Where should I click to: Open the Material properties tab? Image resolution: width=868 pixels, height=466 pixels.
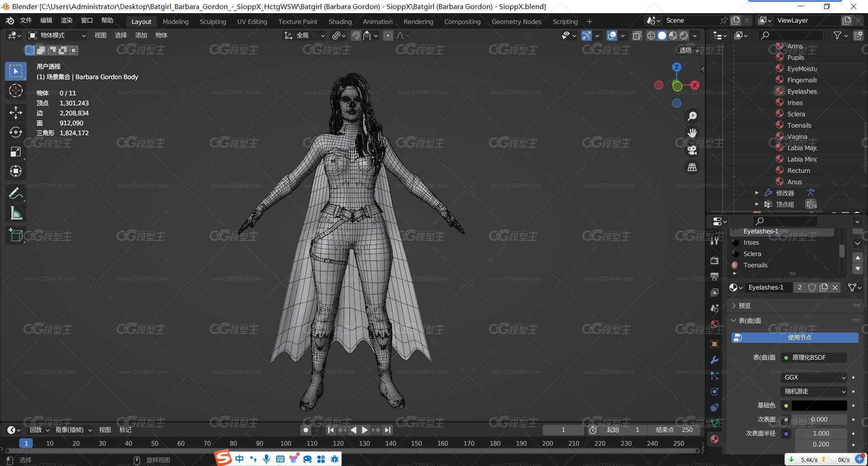pos(715,439)
